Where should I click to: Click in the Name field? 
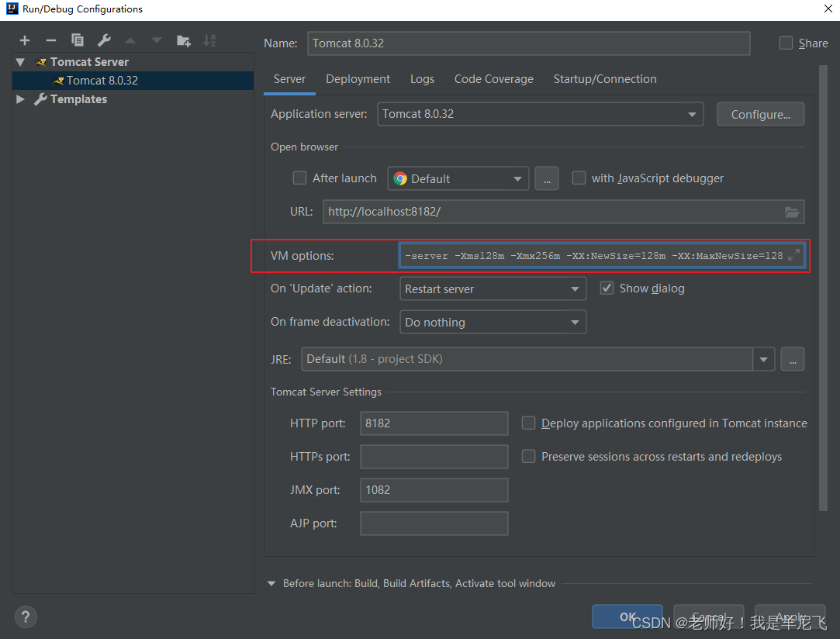[x=529, y=43]
